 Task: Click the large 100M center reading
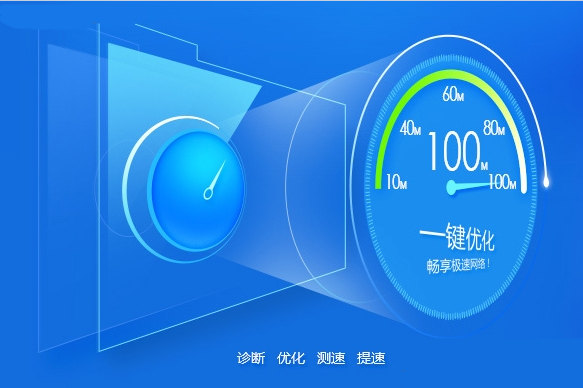tap(458, 151)
